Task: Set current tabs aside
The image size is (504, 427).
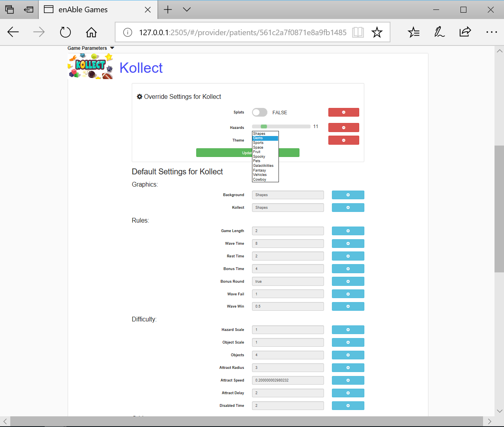Action: pos(28,9)
